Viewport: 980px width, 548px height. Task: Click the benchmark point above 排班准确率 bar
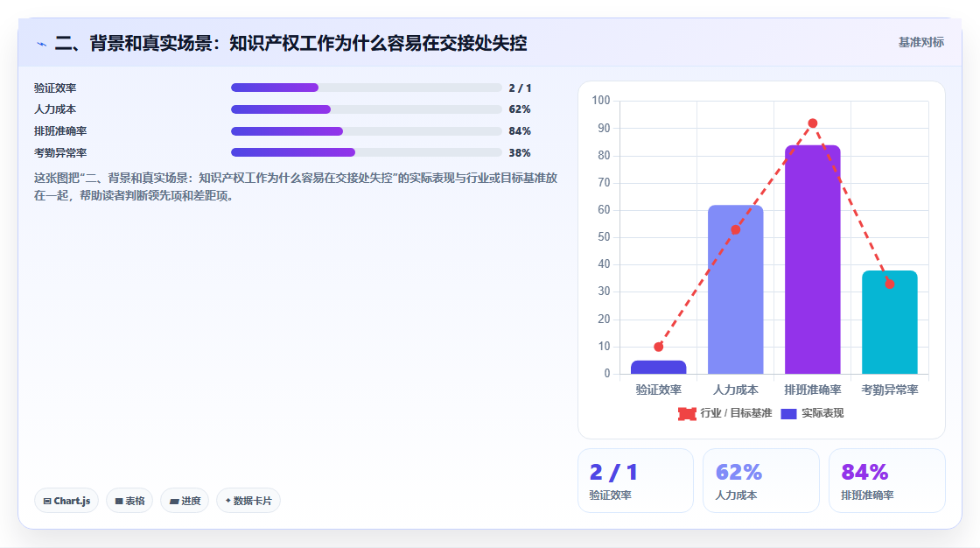pyautogui.click(x=813, y=123)
